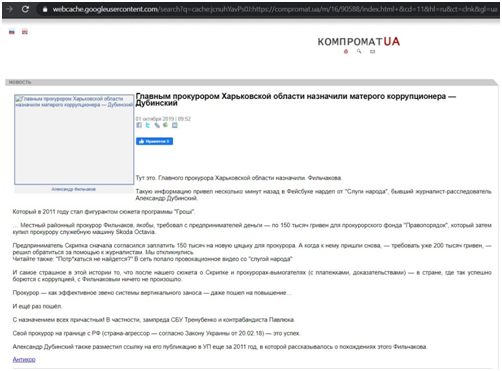Click the envelope contact icon under the logo
This screenshot has width=502, height=371.
(x=372, y=51)
